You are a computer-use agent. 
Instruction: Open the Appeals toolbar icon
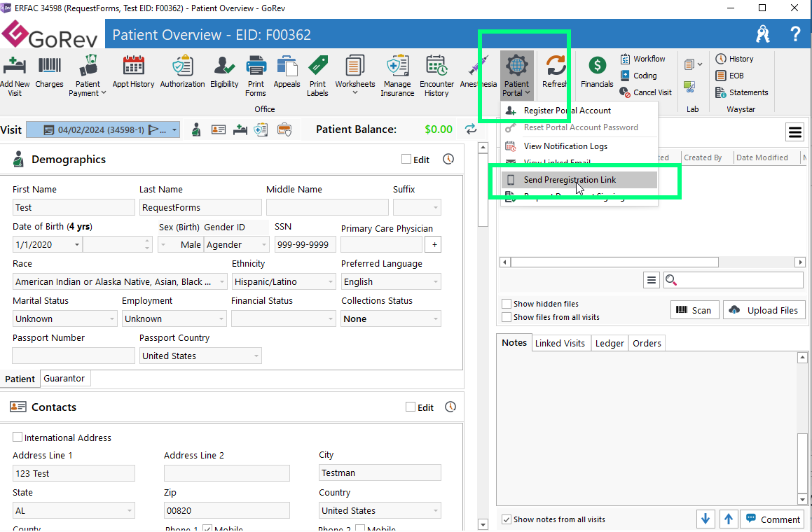click(287, 71)
